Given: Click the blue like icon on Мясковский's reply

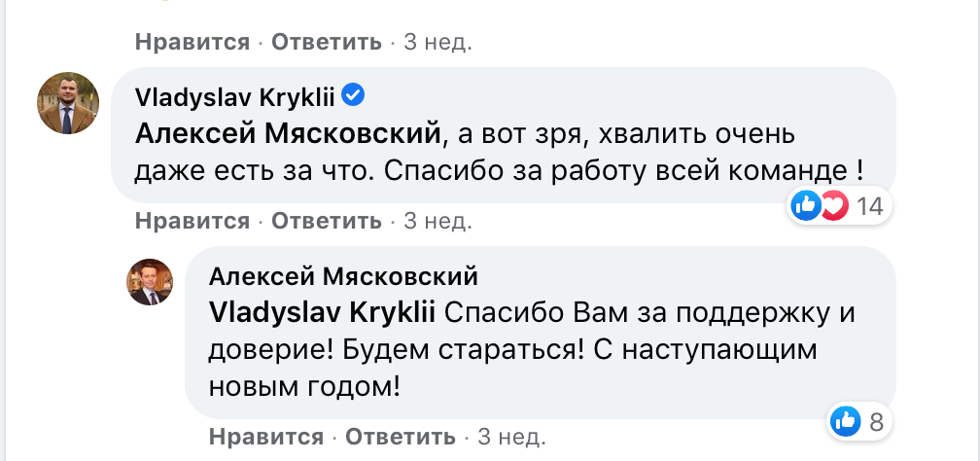Looking at the screenshot, I should point(845,421).
